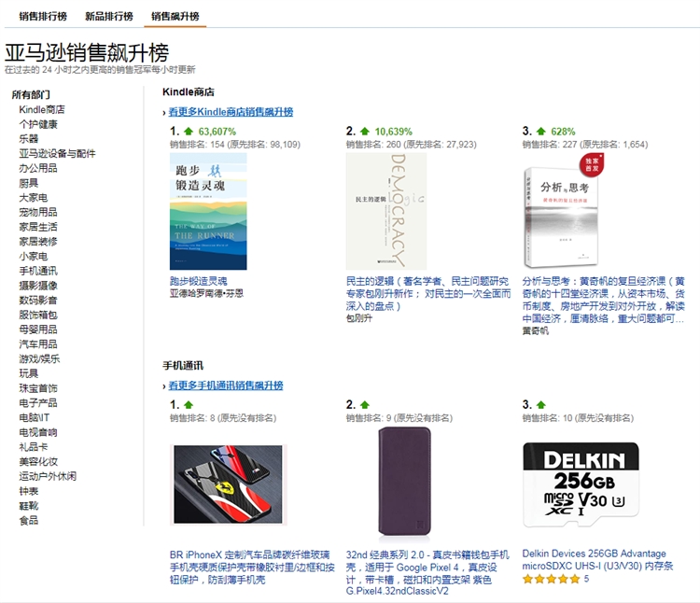This screenshot has height=603, width=700.
Task: Select 电视音响 department
Action: (38, 432)
